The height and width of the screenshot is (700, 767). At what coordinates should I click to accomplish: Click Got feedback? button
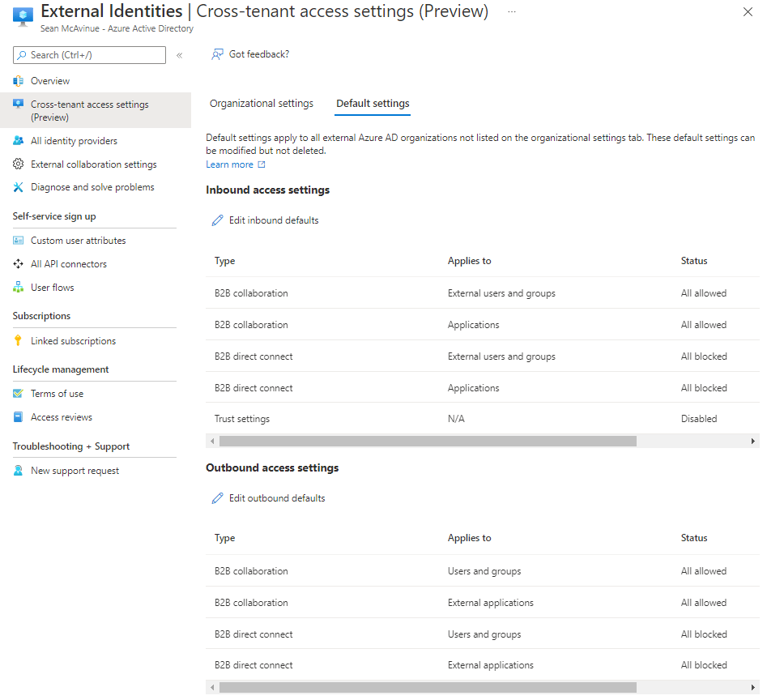[x=250, y=54]
